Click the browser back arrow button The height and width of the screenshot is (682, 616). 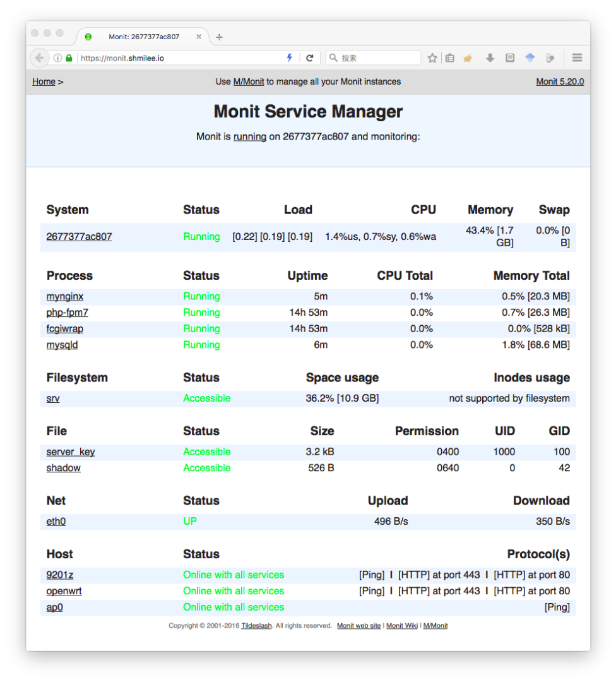[x=39, y=58]
